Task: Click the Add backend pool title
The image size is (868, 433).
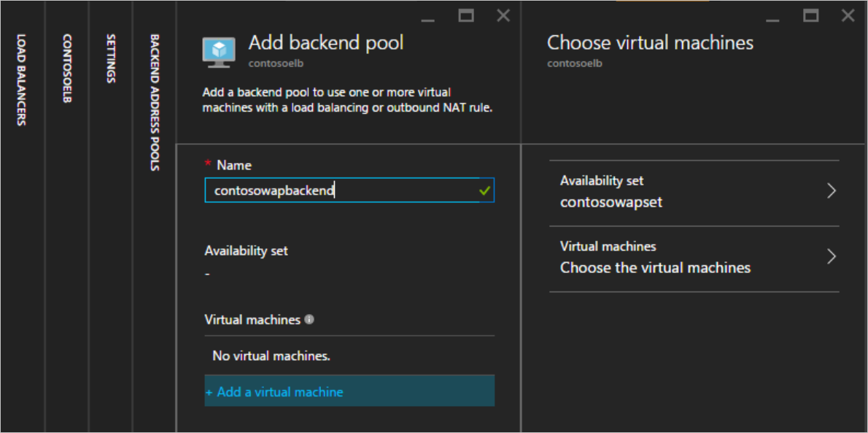Action: click(326, 42)
